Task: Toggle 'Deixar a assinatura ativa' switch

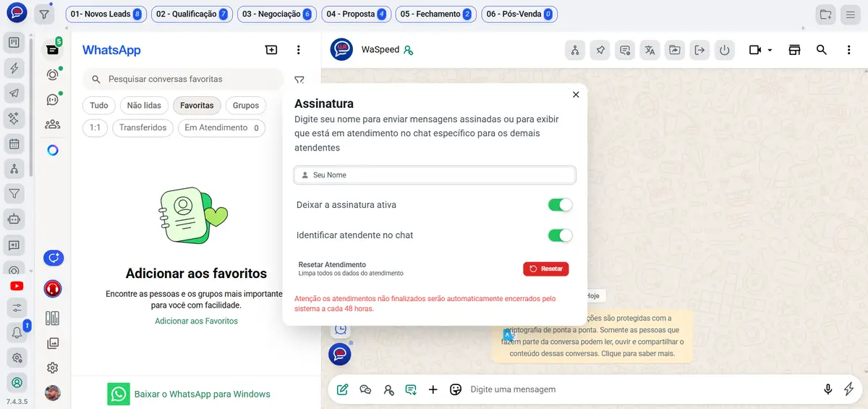Action: point(561,205)
